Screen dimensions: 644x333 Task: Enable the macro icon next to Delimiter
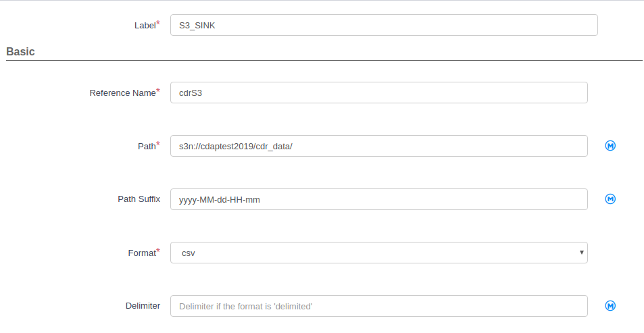610,306
